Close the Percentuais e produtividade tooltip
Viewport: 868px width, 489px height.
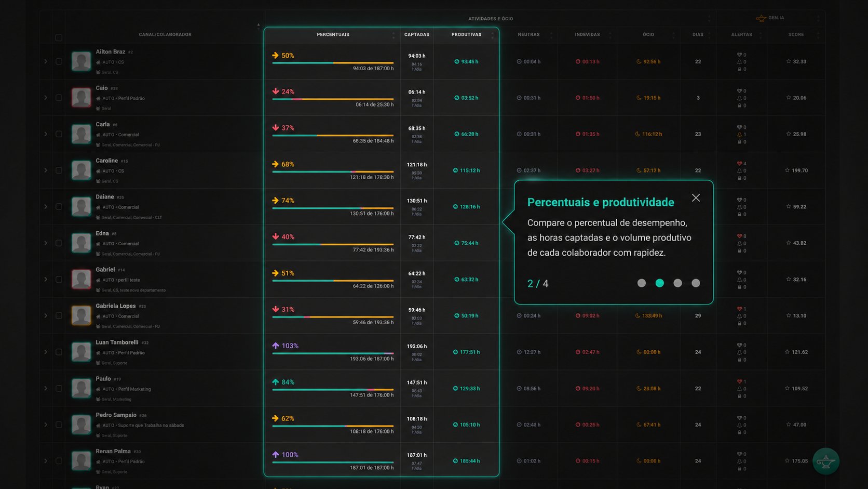tap(696, 198)
